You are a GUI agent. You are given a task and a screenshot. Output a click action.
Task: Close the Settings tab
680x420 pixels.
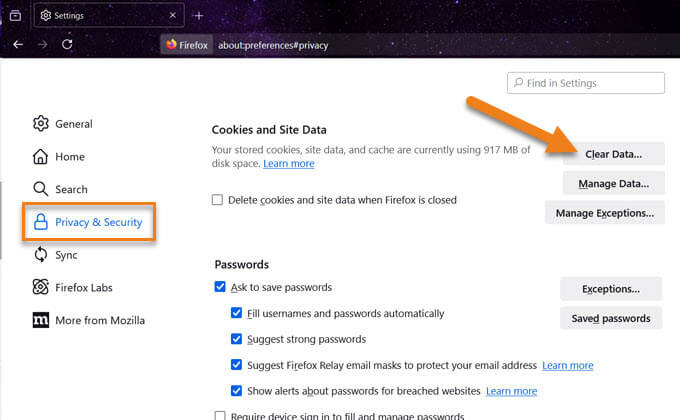tap(173, 15)
